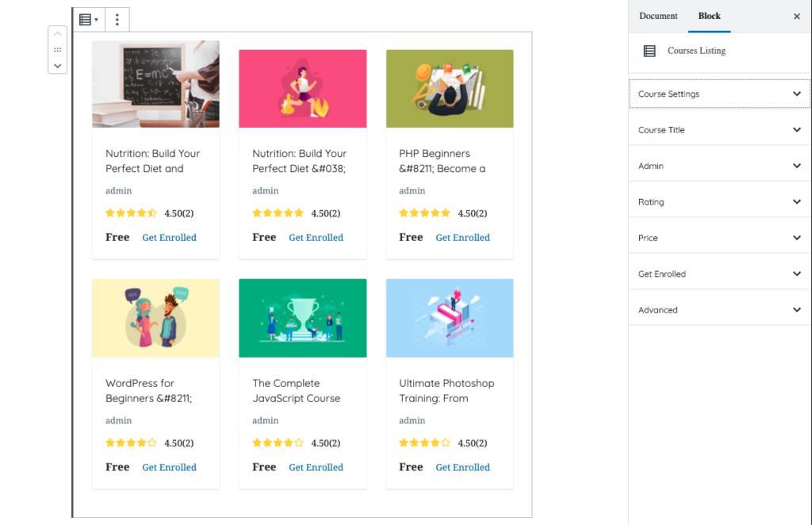
Task: Open the PHP Beginners course thumbnail
Action: [x=450, y=89]
